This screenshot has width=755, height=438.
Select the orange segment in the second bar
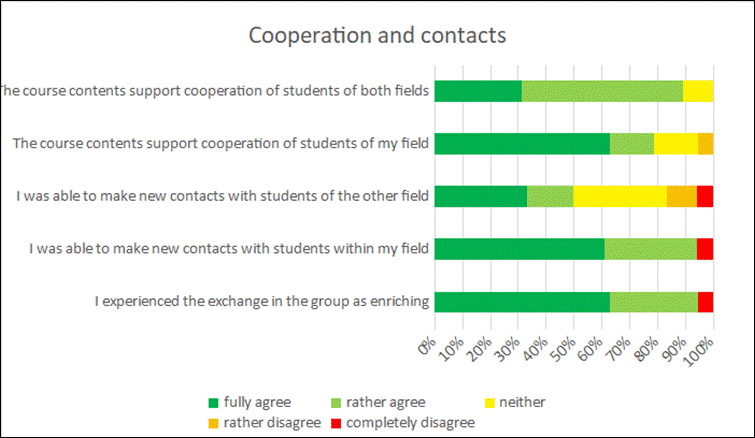[x=705, y=143]
